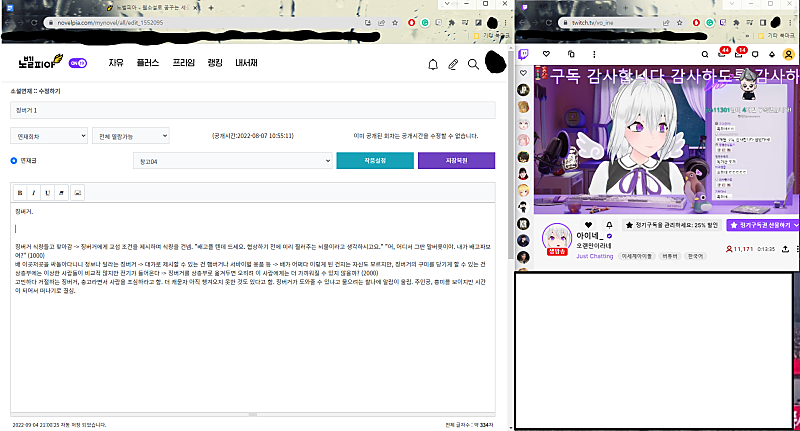Open the Novelpia search magnifier

point(473,64)
